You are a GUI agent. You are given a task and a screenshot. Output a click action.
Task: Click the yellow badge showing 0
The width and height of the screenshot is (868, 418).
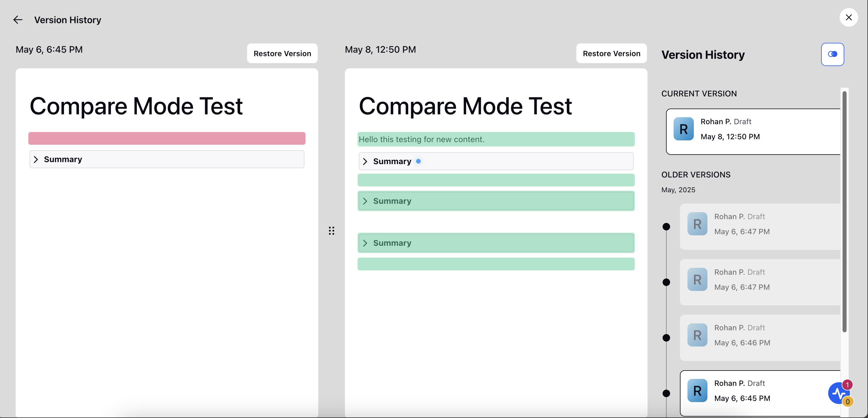[847, 401]
